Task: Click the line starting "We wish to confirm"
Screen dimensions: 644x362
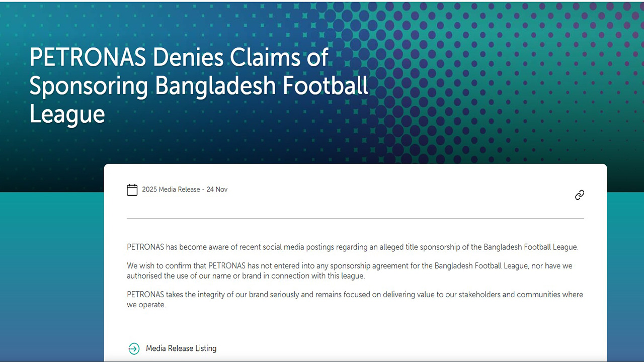Action: point(350,265)
